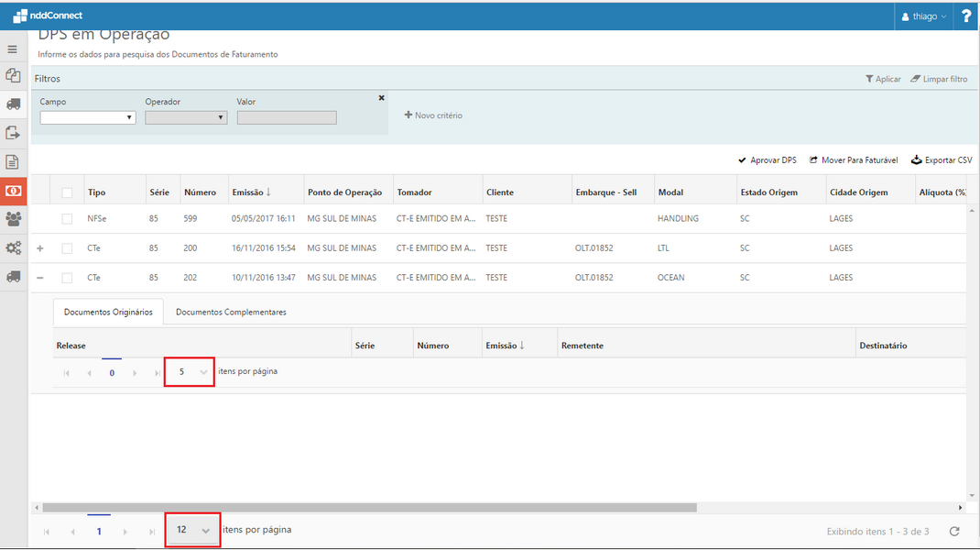Remove the filter criterion with the X

381,97
